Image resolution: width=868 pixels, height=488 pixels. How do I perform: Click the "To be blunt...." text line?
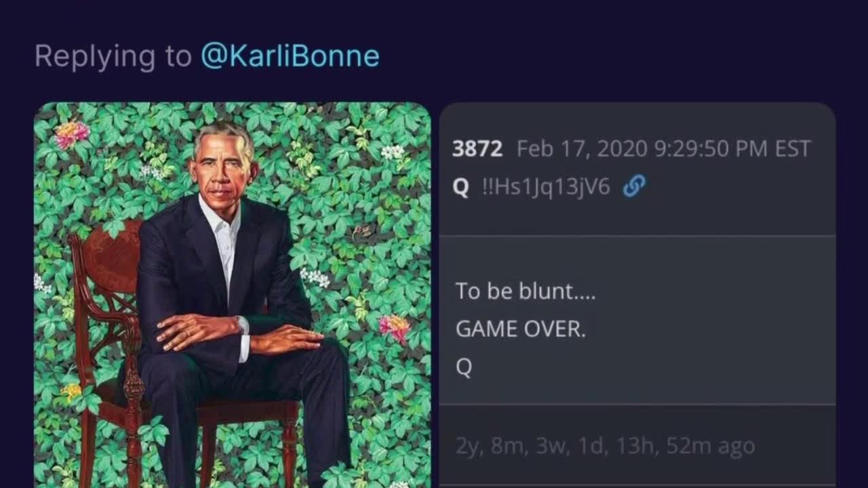pos(526,291)
